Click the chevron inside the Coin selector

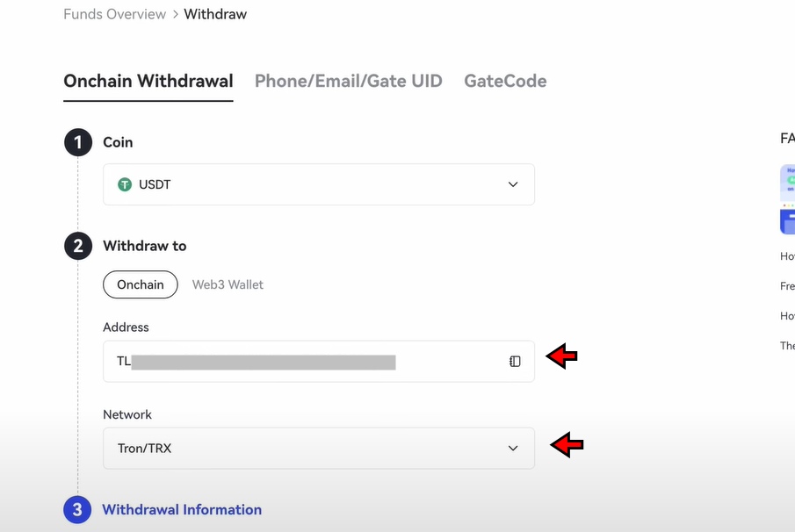coord(513,184)
